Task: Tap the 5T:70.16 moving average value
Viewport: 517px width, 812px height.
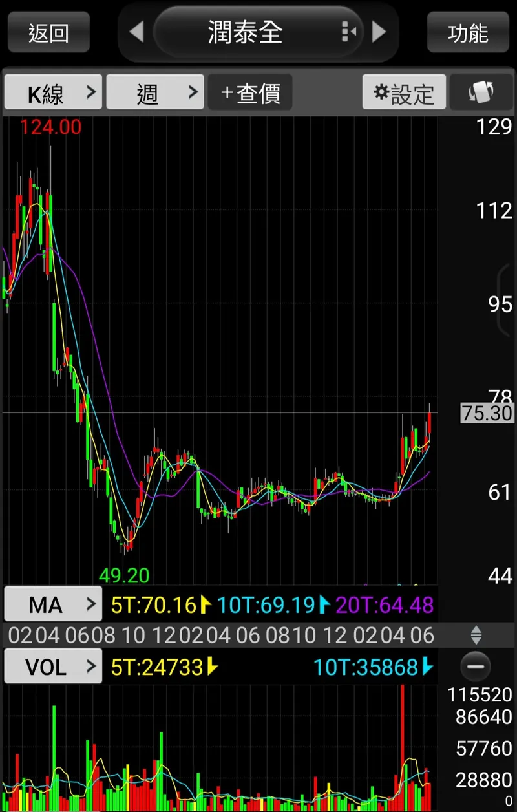Action: (154, 605)
